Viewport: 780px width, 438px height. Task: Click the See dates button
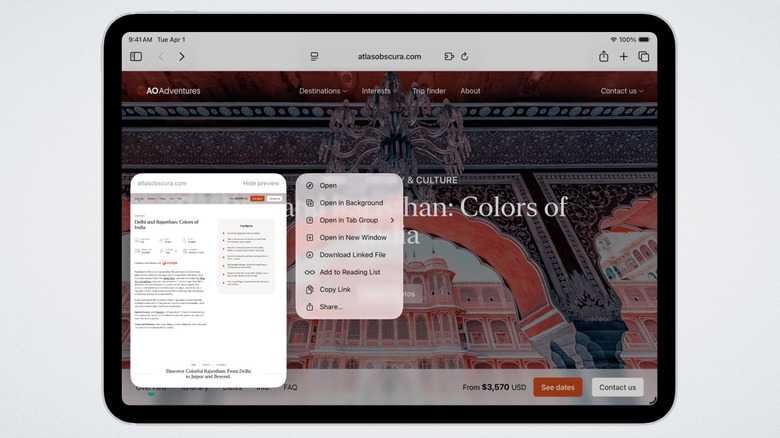tap(558, 387)
